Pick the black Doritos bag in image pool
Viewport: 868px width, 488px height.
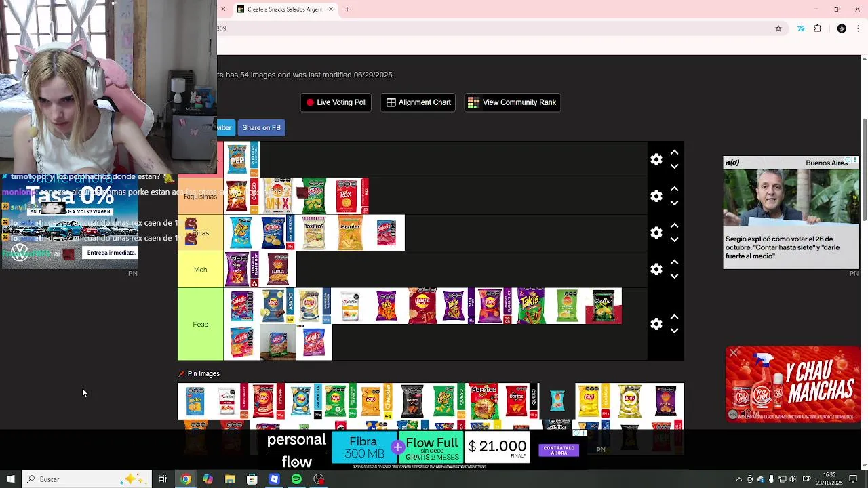pyautogui.click(x=412, y=401)
